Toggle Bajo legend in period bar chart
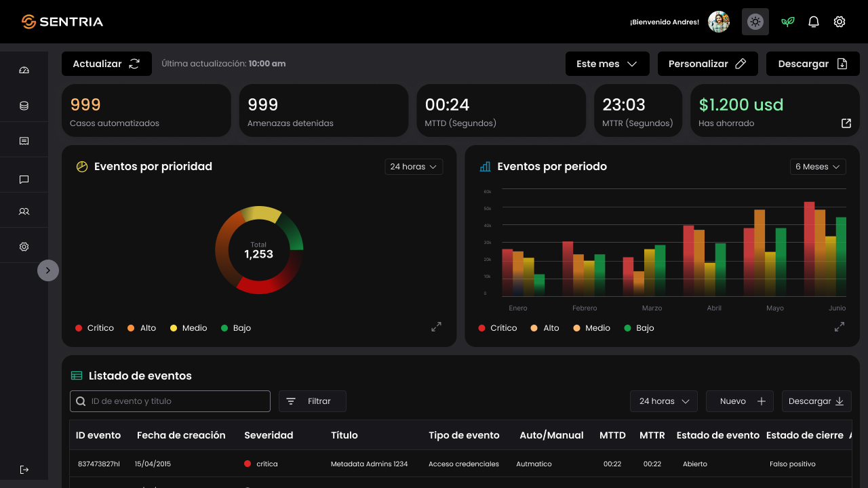868x488 pixels. pos(639,328)
